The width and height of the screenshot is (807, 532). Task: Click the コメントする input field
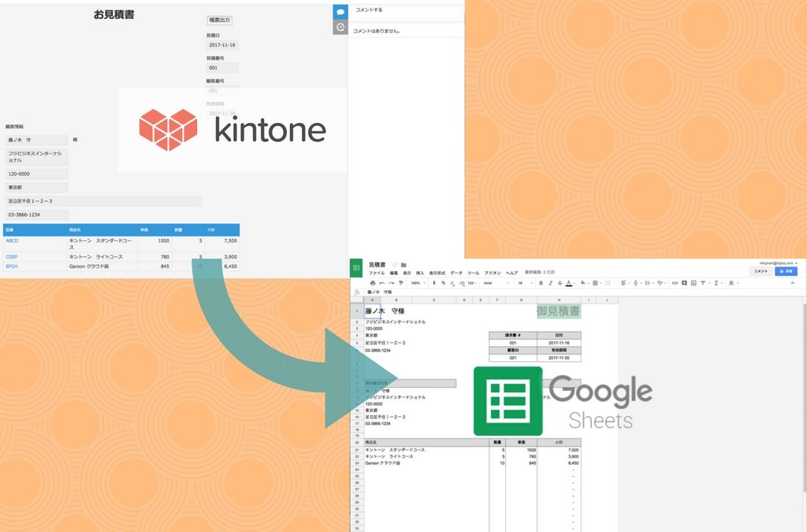(406, 10)
